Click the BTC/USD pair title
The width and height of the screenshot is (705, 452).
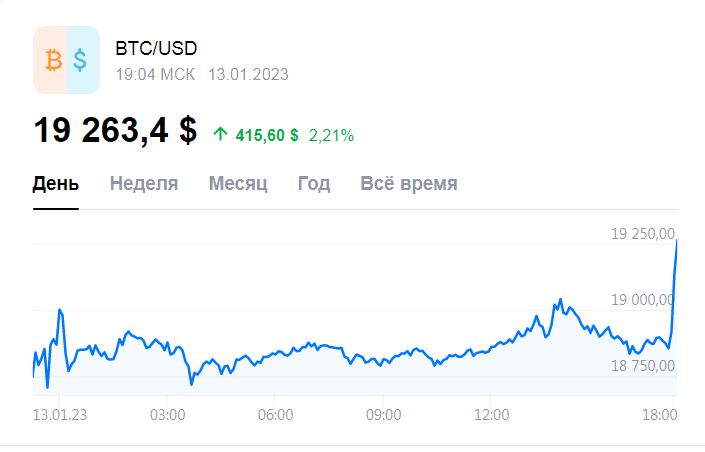(156, 48)
